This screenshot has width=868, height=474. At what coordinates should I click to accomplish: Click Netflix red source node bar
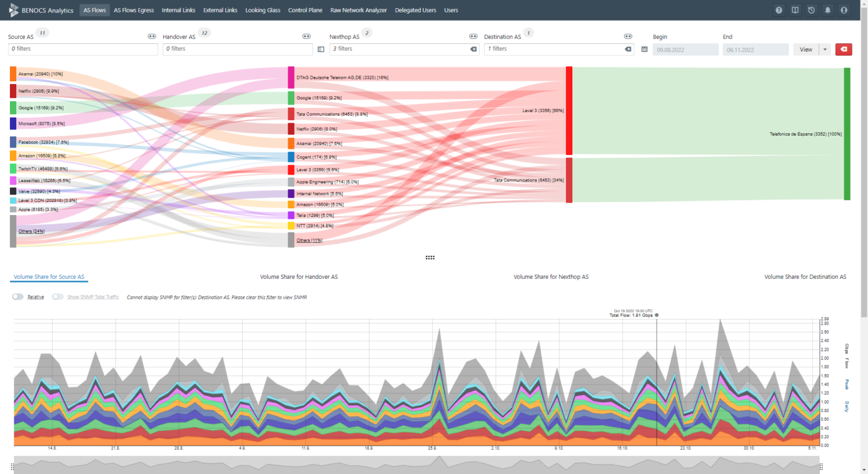(13, 91)
